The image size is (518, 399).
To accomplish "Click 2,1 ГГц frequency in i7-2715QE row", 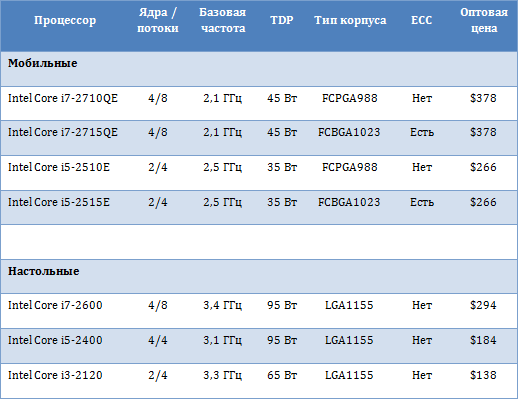I will coord(223,132).
